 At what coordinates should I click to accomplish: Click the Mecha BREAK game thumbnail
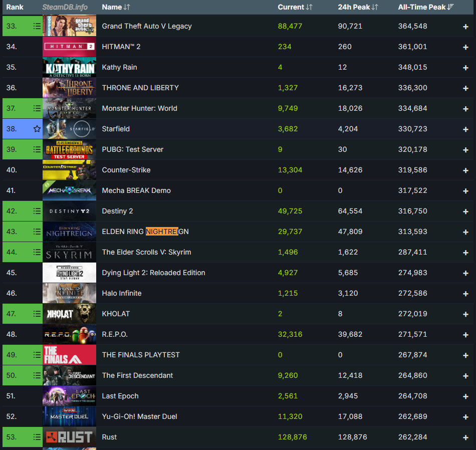(x=69, y=190)
